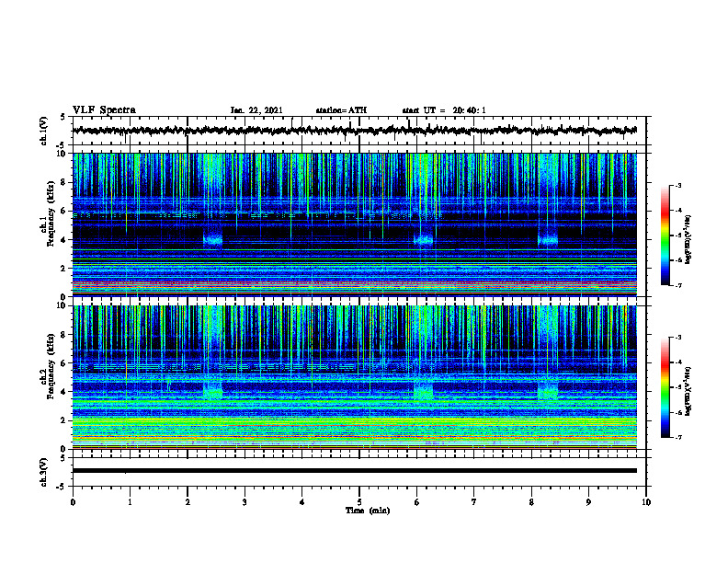This screenshot has height=563, width=728.
Task: Click the ch.2 4 kHz burst near minute 8.3
Action: (x=548, y=390)
